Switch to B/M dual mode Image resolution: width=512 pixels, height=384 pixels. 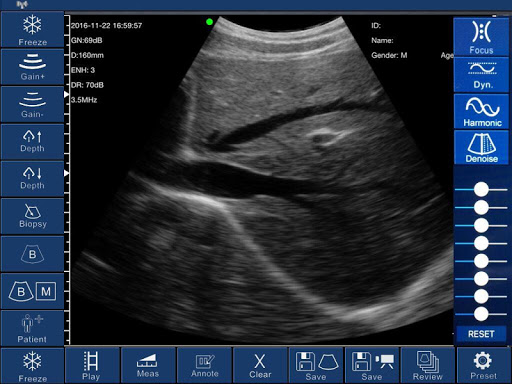point(32,292)
